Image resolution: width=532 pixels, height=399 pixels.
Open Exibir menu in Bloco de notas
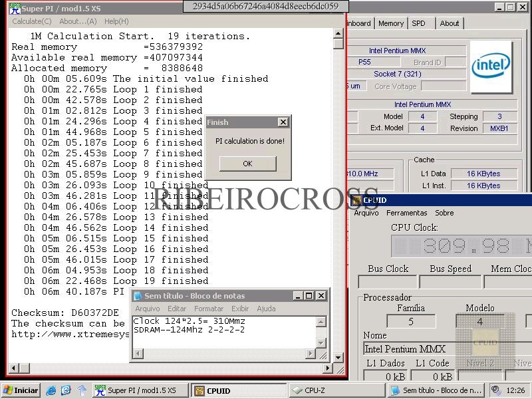pos(240,309)
